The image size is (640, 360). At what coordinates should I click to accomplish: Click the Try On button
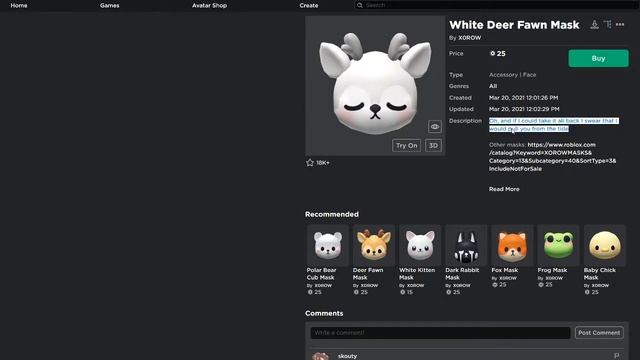point(407,145)
